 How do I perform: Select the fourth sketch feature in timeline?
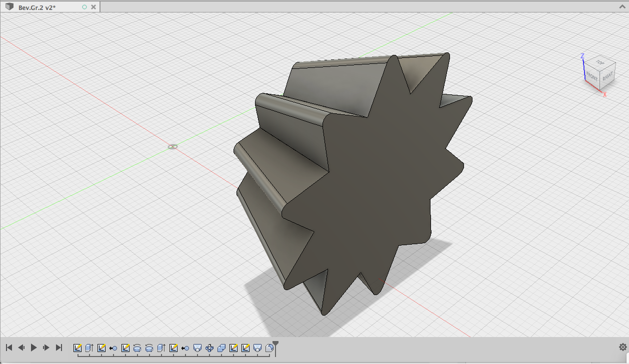pyautogui.click(x=173, y=348)
